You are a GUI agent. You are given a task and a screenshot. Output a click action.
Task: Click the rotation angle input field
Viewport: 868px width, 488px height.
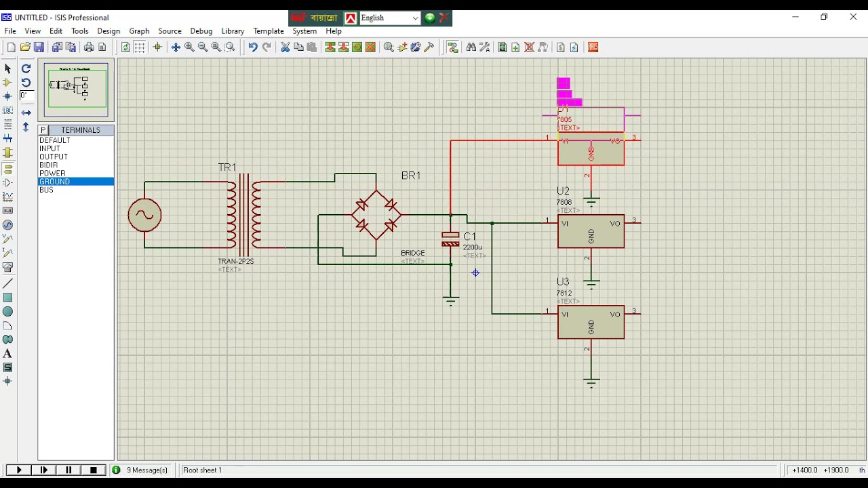[x=26, y=96]
